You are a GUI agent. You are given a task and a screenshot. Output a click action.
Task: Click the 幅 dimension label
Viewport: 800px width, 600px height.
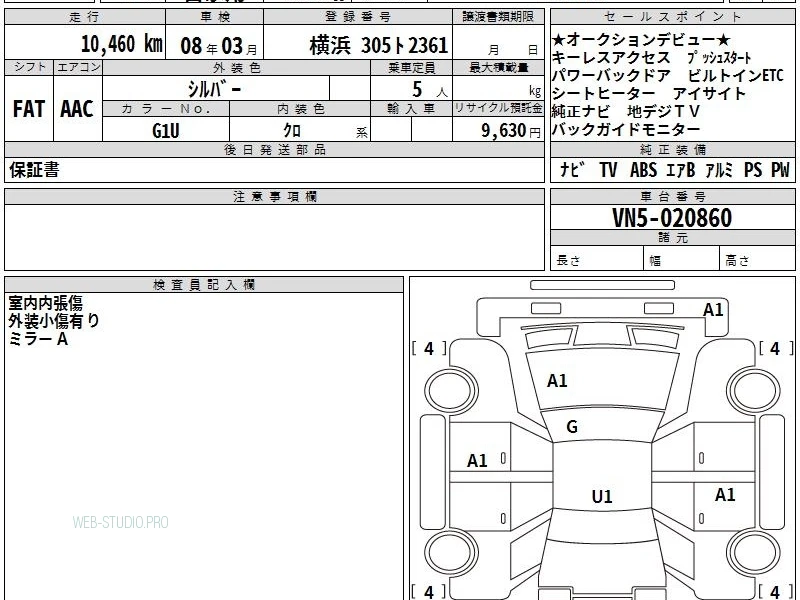click(x=655, y=261)
